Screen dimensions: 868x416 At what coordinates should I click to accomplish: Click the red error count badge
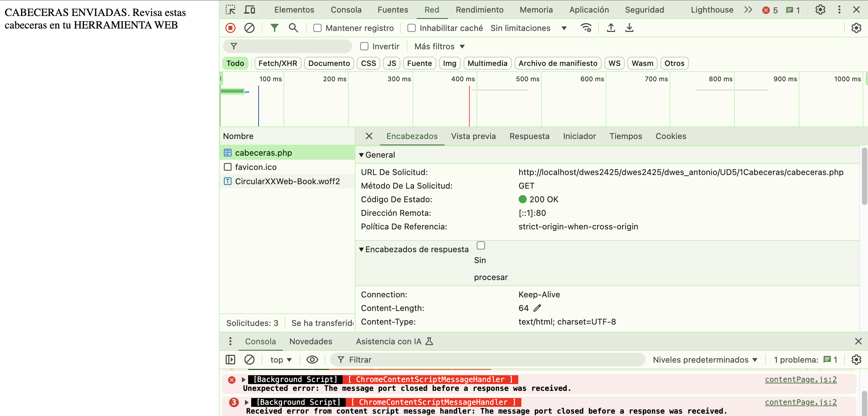tap(770, 10)
